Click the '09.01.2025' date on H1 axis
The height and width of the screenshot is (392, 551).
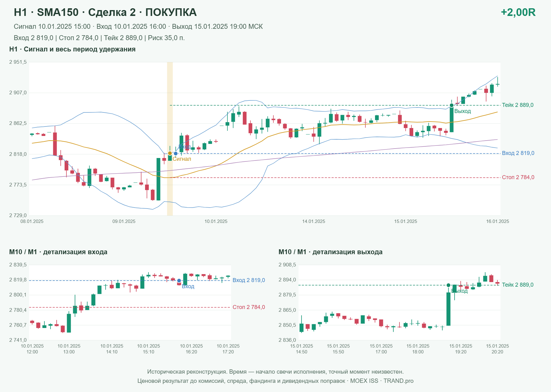tap(124, 221)
